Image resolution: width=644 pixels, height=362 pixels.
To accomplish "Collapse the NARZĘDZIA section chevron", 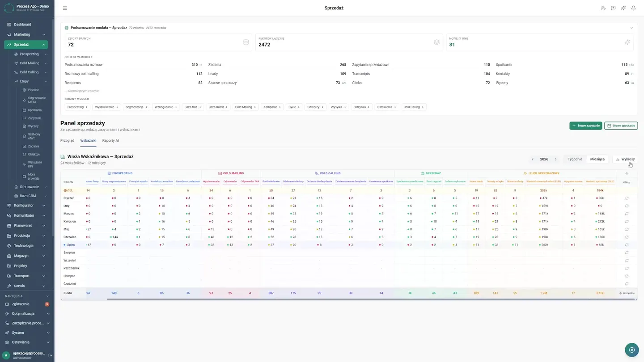I will (48, 296).
